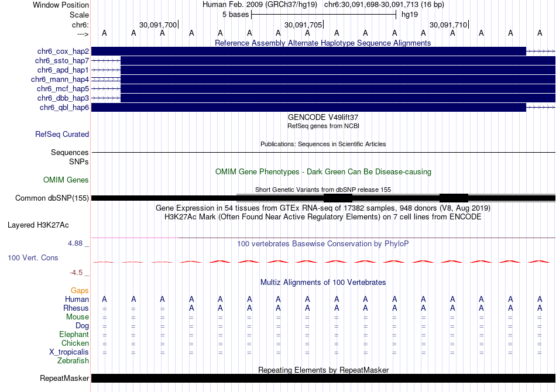This screenshot has height=392, width=556.
Task: Select the Elephant species row label
Action: point(74,335)
